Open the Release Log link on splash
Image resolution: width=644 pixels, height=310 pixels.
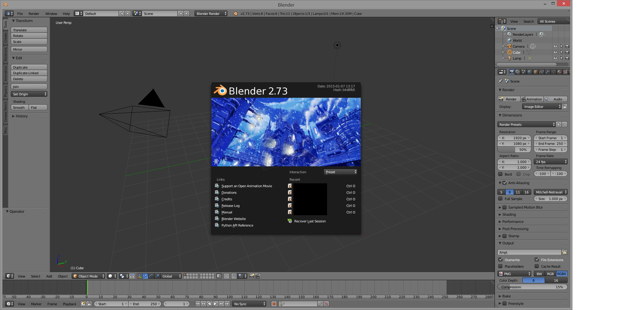[230, 205]
